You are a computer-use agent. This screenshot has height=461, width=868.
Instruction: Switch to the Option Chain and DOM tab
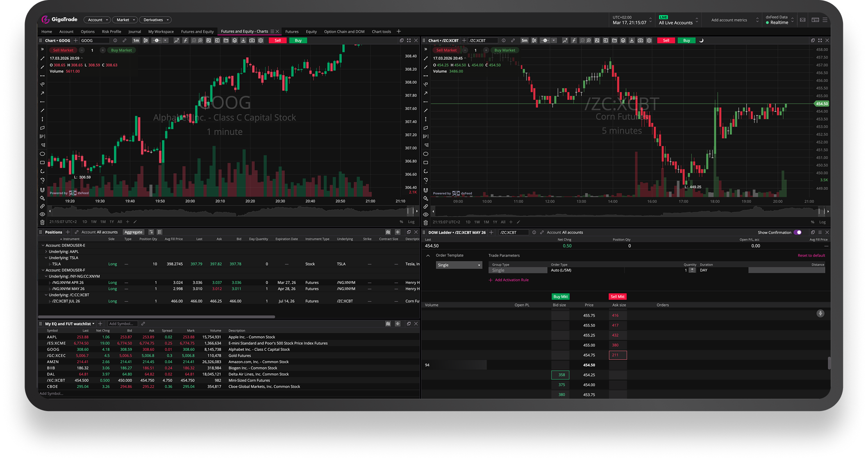[344, 32]
